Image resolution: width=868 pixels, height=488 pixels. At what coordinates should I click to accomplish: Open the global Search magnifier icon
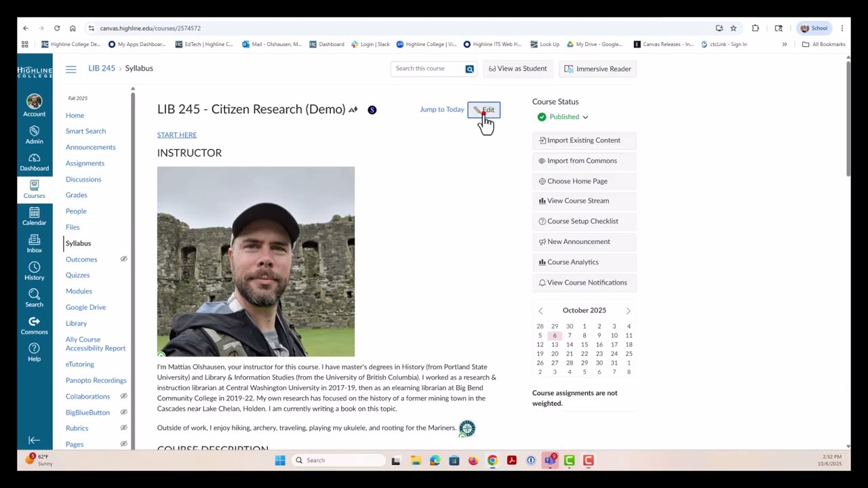35,298
